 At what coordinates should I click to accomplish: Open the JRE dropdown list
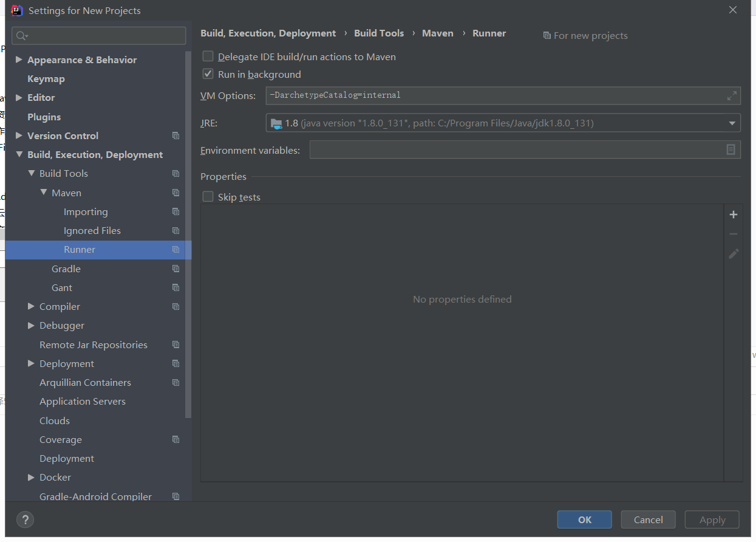732,123
